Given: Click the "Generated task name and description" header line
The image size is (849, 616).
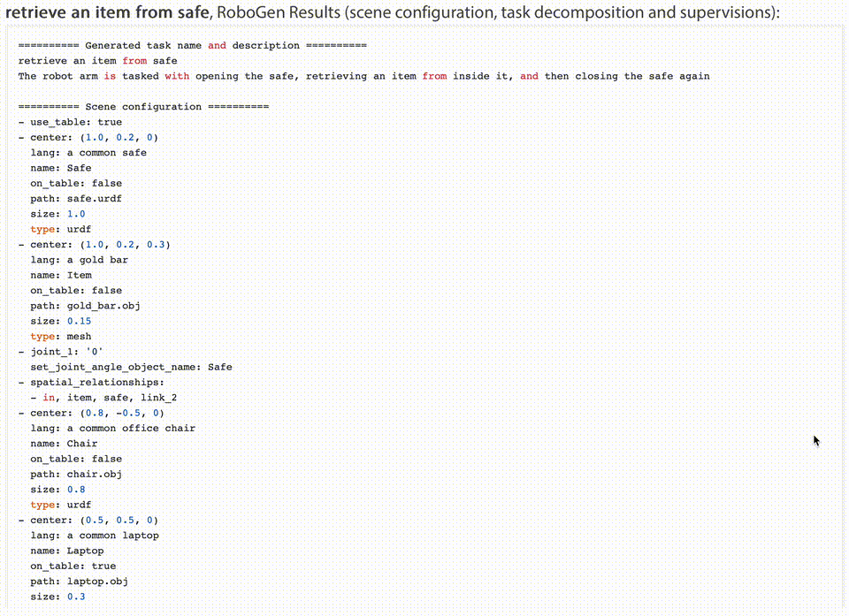Looking at the screenshot, I should coord(192,45).
